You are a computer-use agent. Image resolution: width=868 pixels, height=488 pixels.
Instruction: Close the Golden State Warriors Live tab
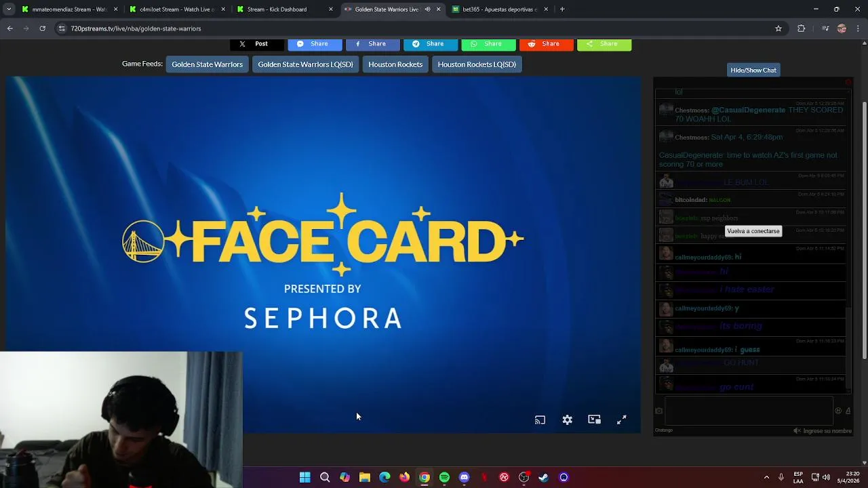point(438,9)
